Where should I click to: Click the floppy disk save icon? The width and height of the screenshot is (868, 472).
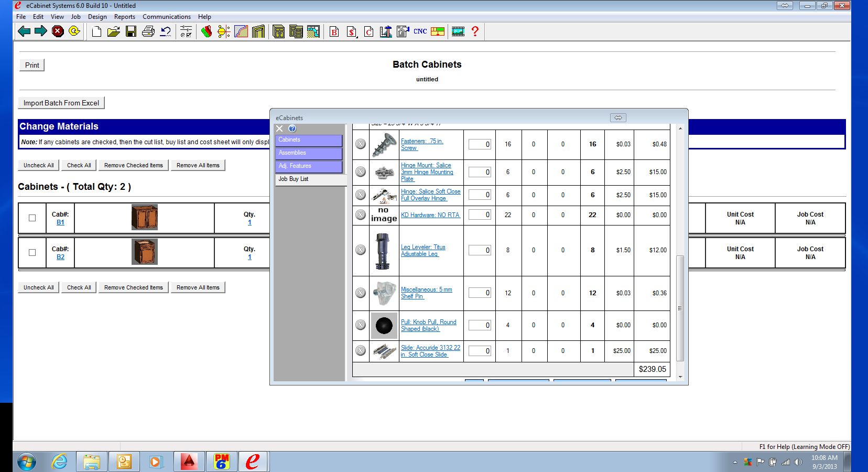tap(131, 31)
